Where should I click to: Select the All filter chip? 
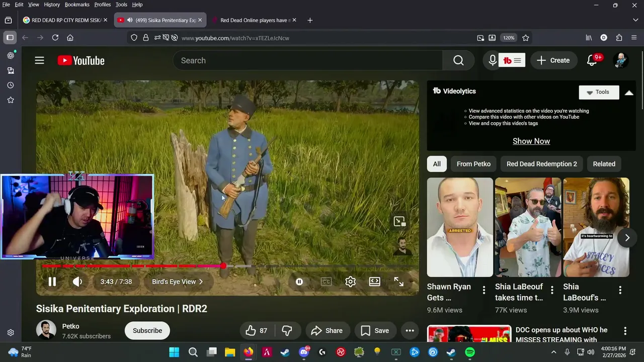click(x=437, y=164)
